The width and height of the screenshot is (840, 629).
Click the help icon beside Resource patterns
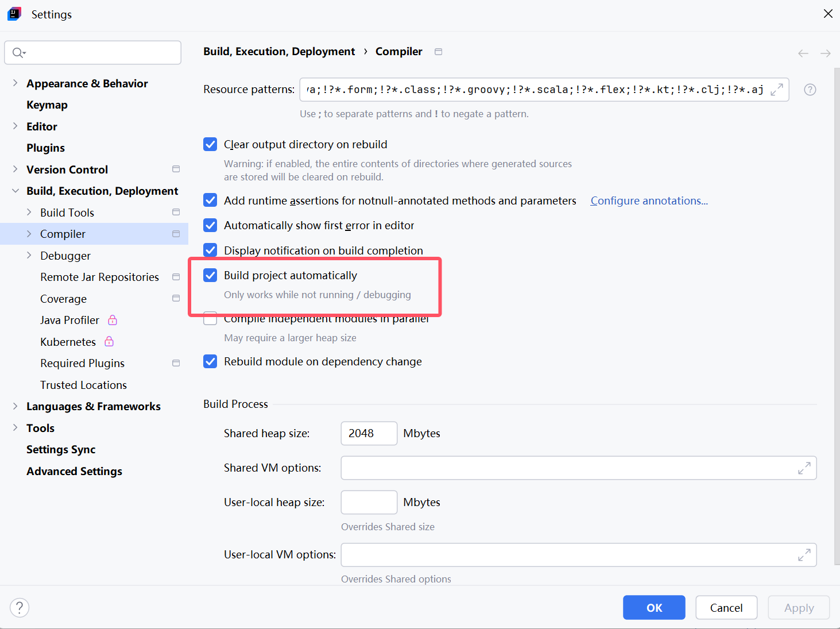pos(810,90)
